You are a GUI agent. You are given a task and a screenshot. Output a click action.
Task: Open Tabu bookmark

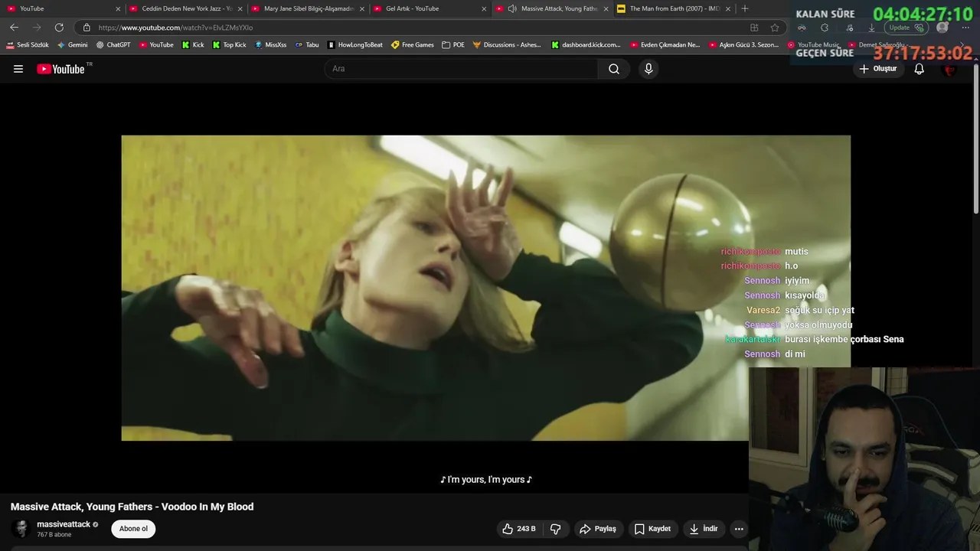(307, 45)
